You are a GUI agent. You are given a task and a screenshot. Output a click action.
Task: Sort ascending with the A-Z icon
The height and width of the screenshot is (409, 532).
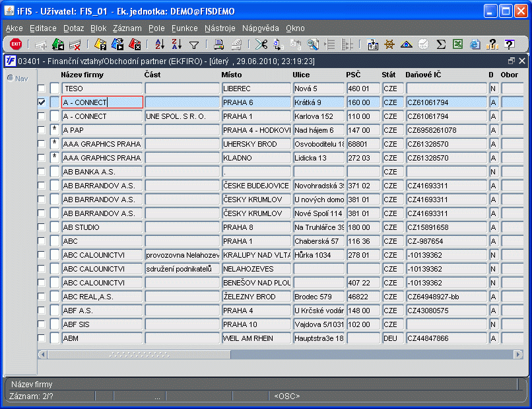click(x=160, y=44)
